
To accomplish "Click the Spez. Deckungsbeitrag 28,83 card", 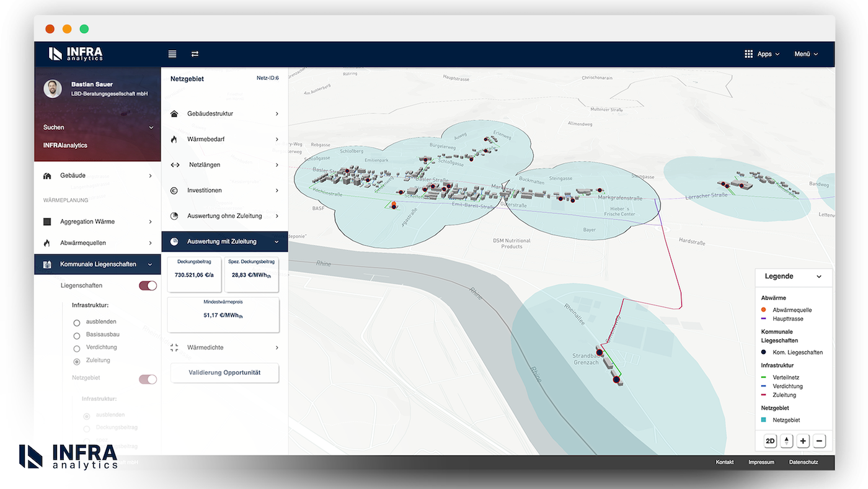I will click(252, 274).
